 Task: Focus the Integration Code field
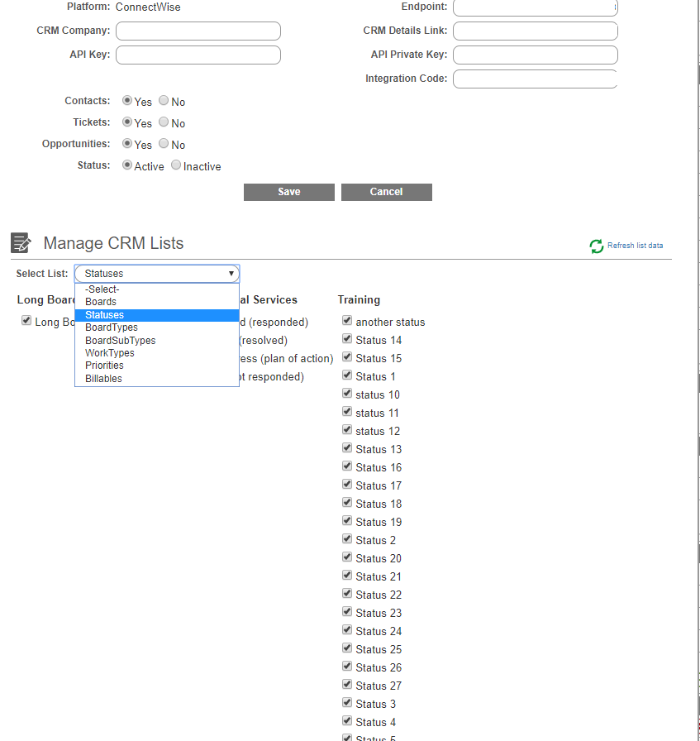(x=536, y=79)
